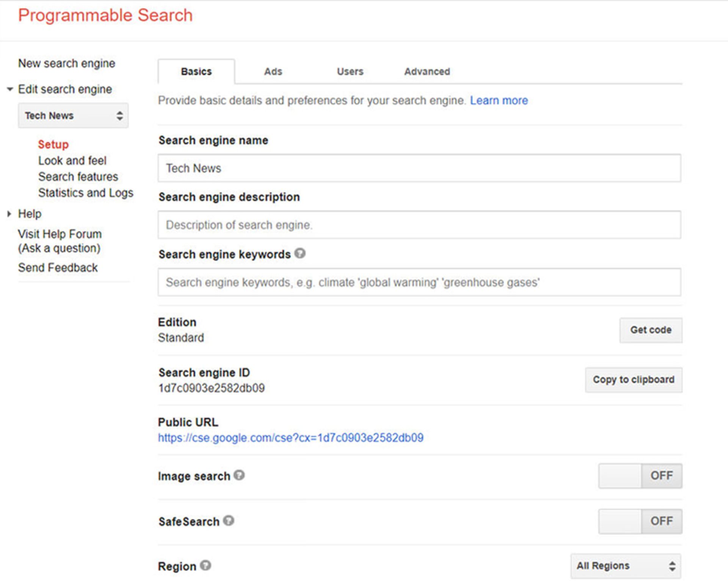Click the Search engine description field
This screenshot has width=728, height=581.
point(419,225)
